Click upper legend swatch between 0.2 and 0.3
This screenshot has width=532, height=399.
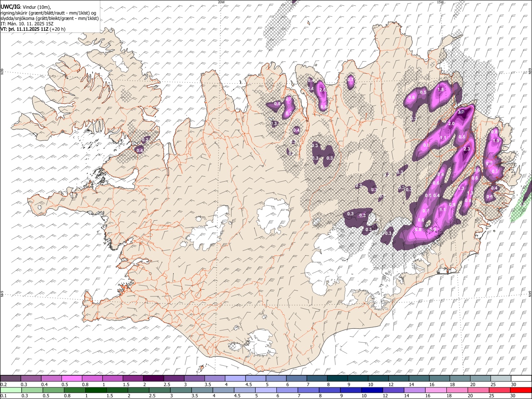10,378
